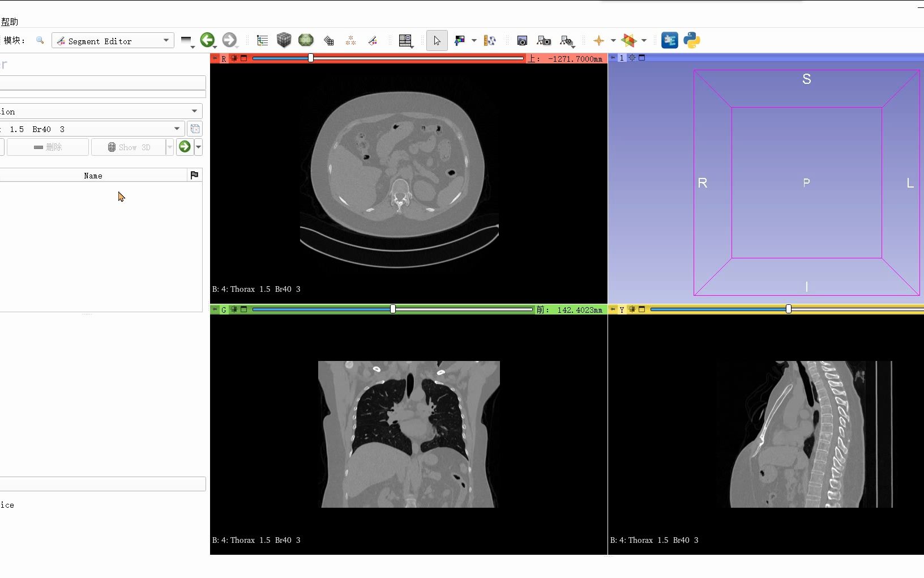Click the flag status column header
924x578 pixels.
(x=194, y=175)
